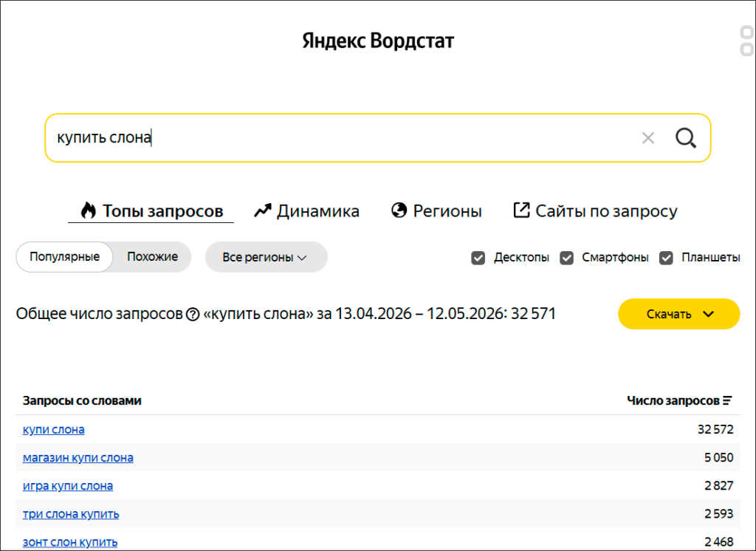Click the 2 593 count value

[x=719, y=514]
